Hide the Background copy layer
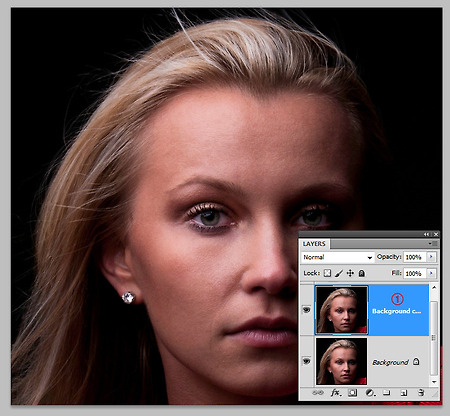 click(x=306, y=310)
